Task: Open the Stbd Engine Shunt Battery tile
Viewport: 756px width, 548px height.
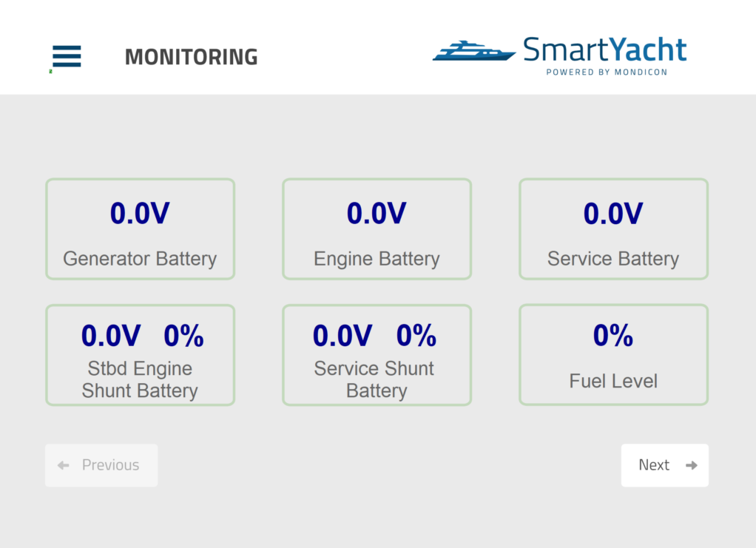Action: 141,355
